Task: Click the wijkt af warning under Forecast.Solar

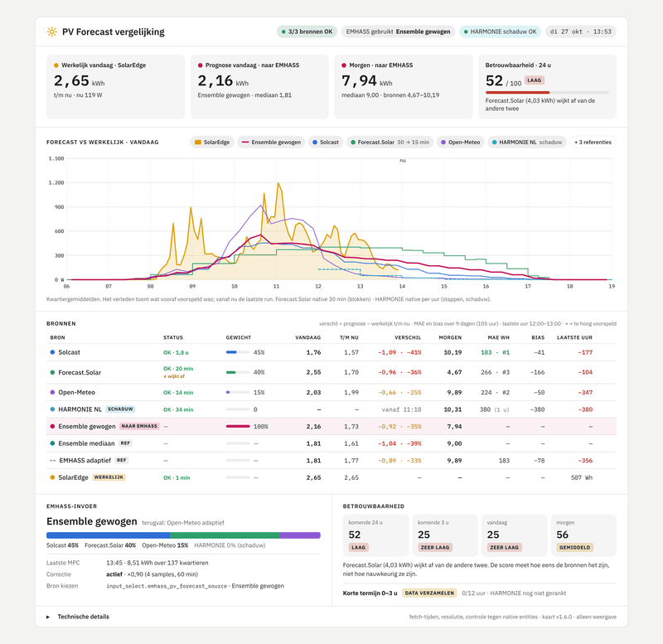Action: (x=174, y=376)
